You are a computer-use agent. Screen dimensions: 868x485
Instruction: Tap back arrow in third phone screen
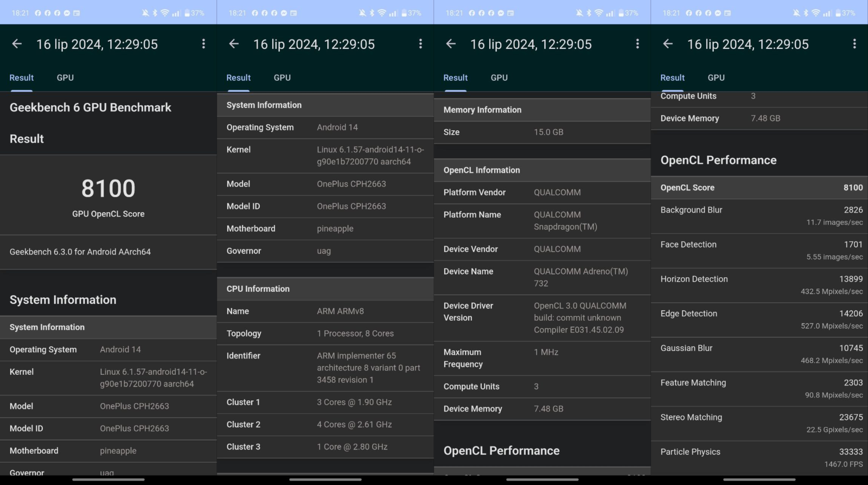point(451,44)
